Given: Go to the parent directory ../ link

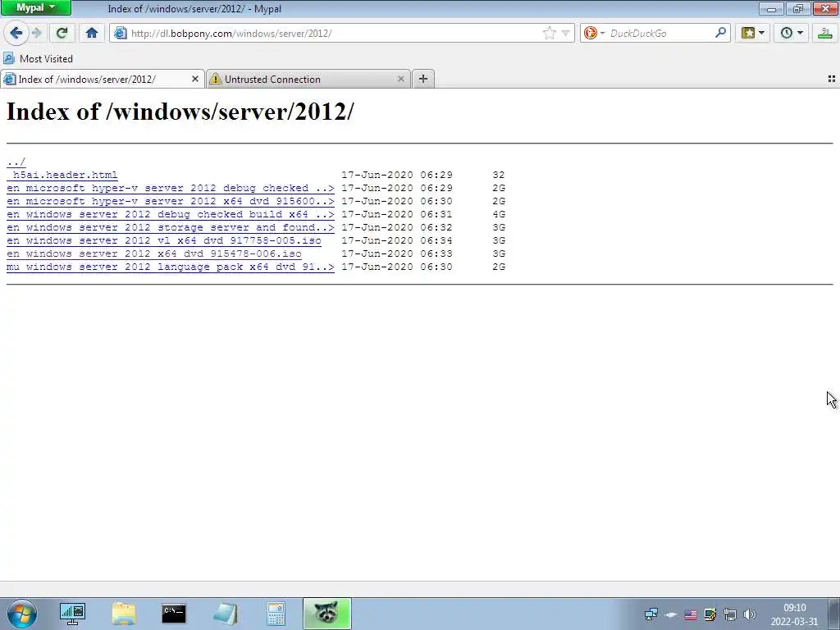Looking at the screenshot, I should (x=16, y=162).
